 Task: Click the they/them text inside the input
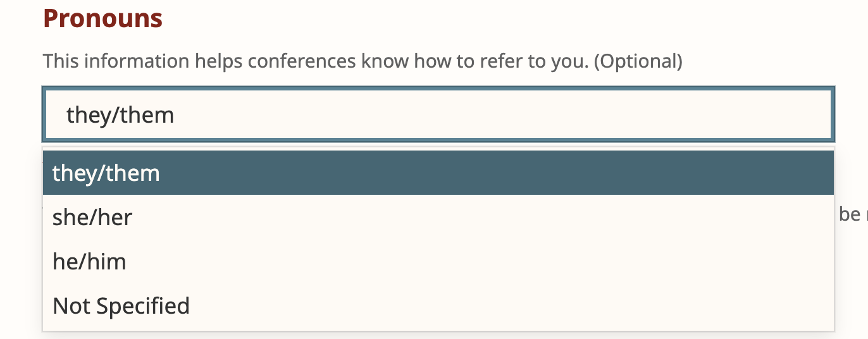120,115
